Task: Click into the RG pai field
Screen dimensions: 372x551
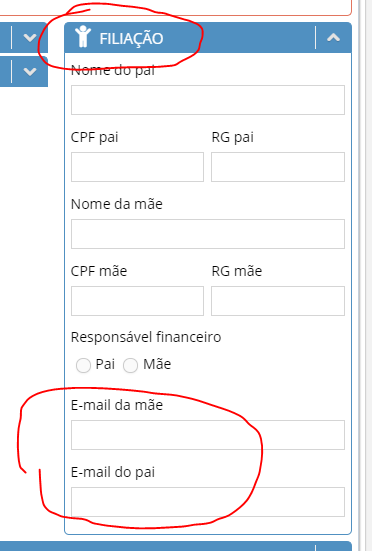Action: (278, 167)
